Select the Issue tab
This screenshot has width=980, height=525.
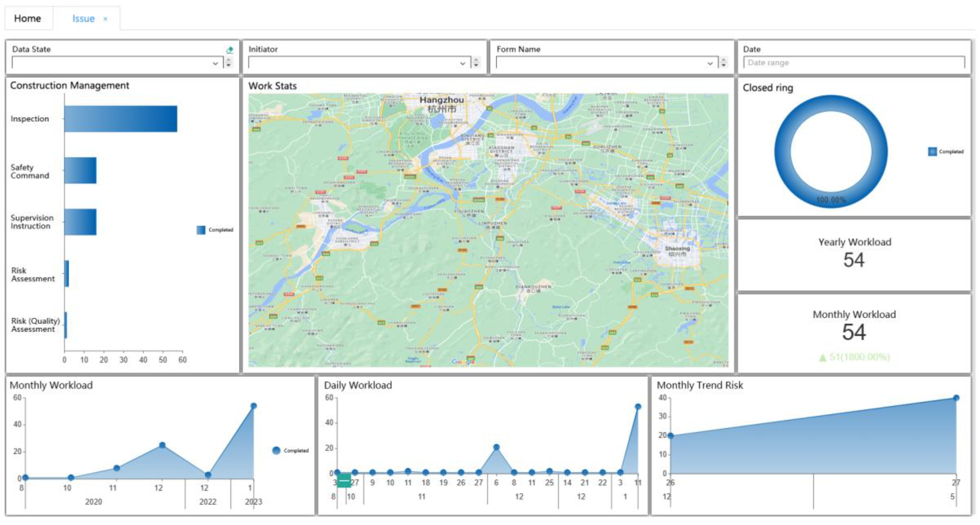click(83, 19)
